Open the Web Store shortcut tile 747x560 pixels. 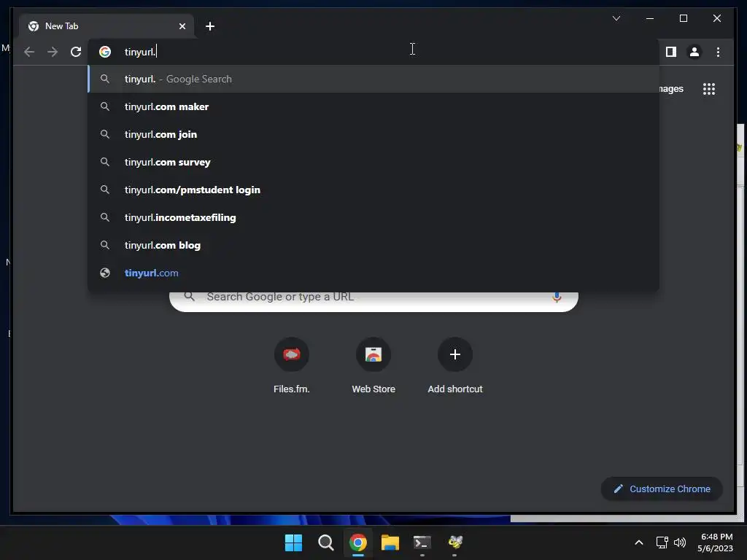(373, 366)
